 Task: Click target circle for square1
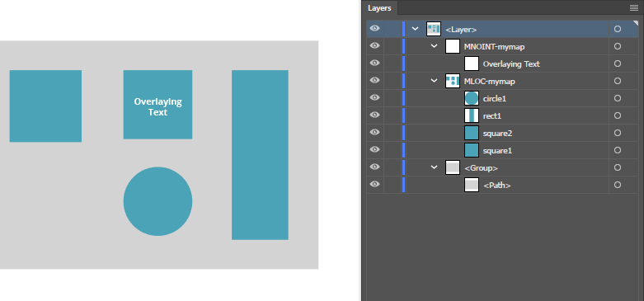coord(618,150)
